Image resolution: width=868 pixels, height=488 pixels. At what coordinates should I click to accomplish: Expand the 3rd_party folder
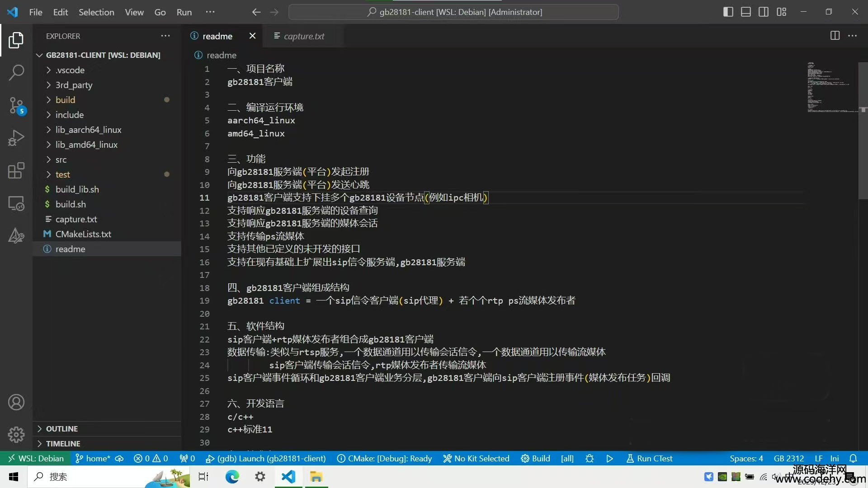point(74,85)
